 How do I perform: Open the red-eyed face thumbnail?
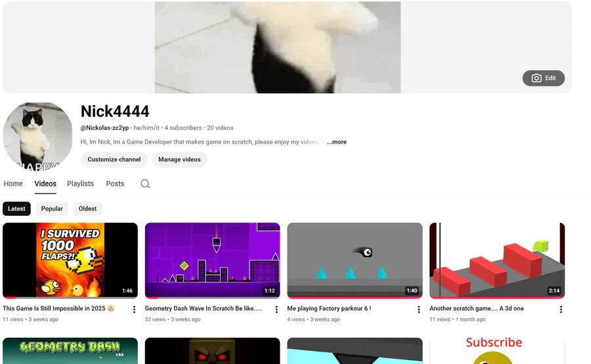click(213, 351)
